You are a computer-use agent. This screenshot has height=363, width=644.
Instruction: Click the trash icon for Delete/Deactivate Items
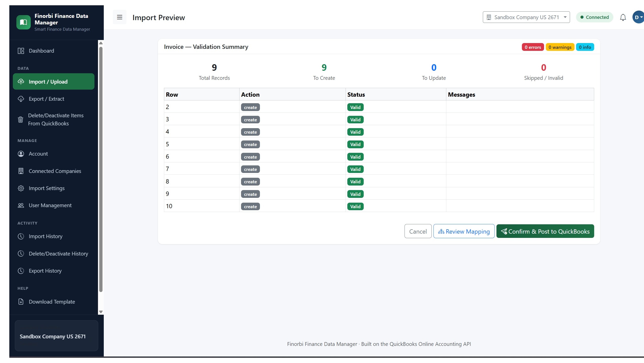point(21,119)
